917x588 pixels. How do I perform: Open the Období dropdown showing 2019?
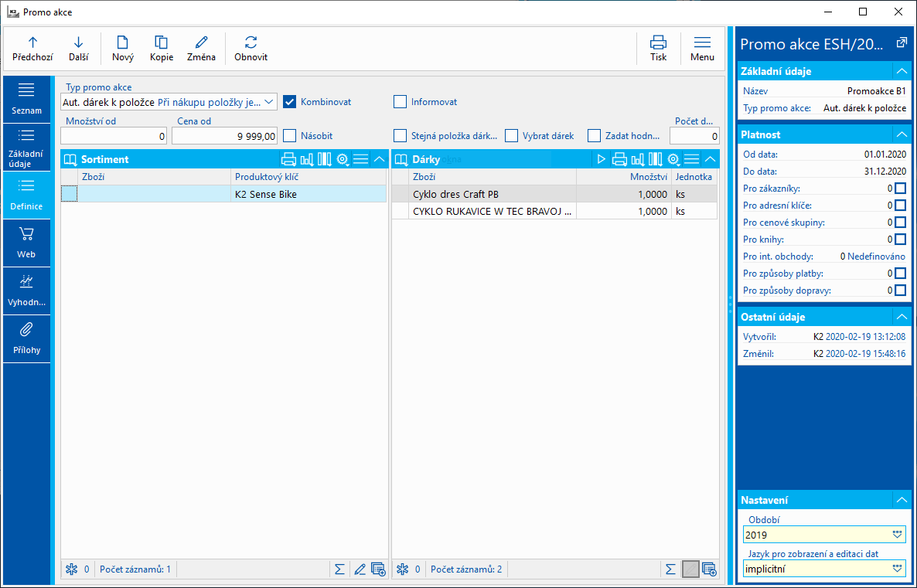[897, 534]
